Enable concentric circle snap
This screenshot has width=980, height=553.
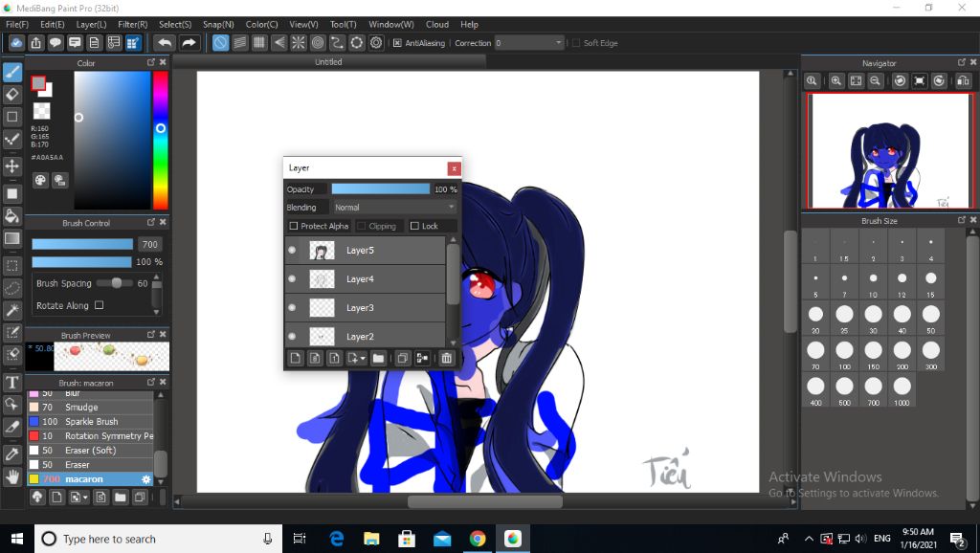coord(318,42)
